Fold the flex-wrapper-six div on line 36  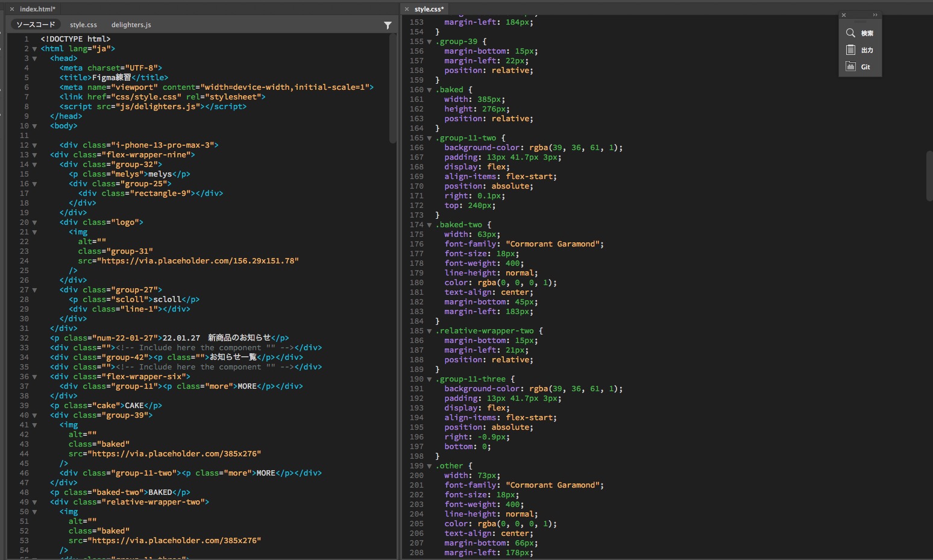[x=34, y=377]
